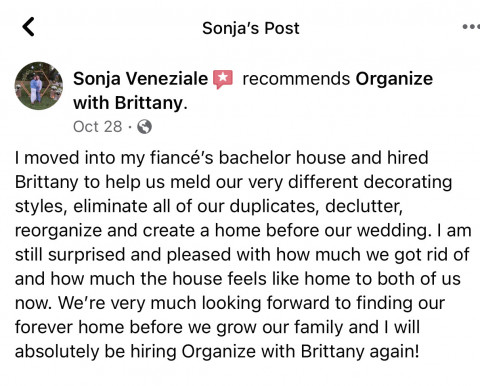Click the line starting 'still surprised and pleased'

pos(242,255)
